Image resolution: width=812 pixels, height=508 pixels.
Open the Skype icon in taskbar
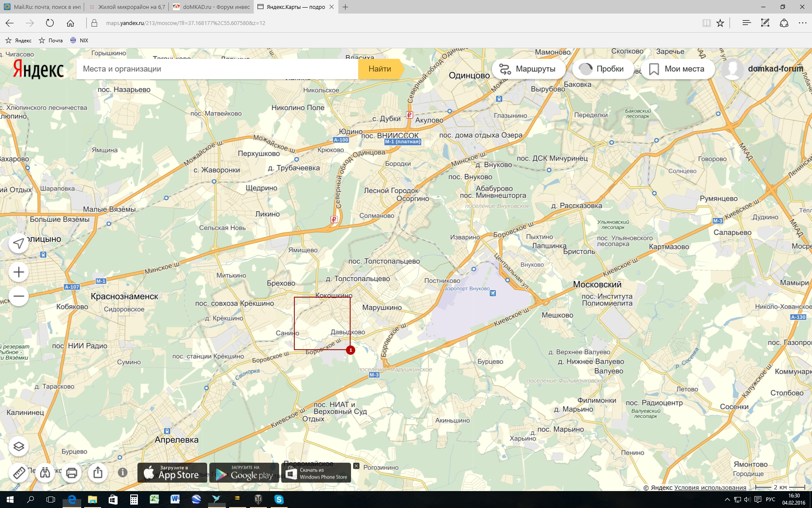[279, 500]
